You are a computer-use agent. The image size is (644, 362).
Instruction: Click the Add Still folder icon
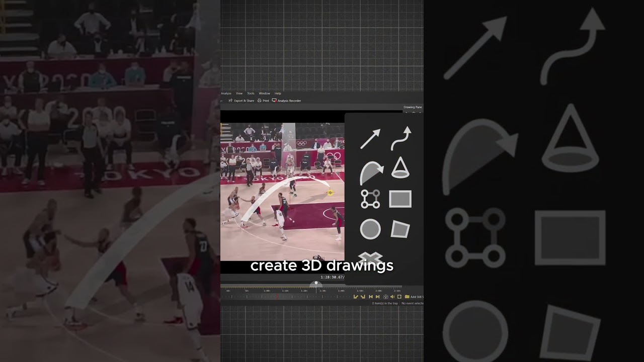click(407, 297)
